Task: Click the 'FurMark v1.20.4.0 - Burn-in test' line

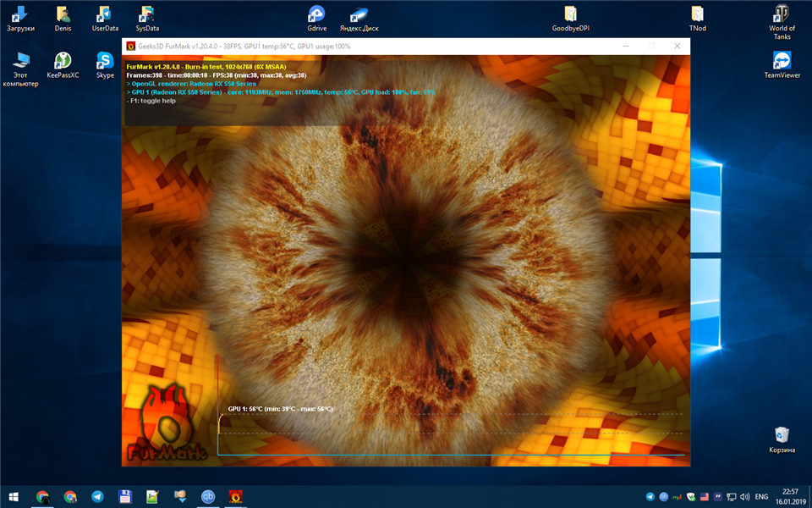Action: click(x=206, y=67)
